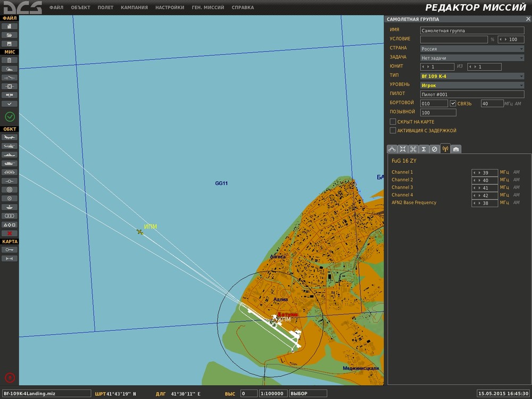Click the Channel 2 frequency stepper
This screenshot has width=532, height=399.
[x=485, y=180]
